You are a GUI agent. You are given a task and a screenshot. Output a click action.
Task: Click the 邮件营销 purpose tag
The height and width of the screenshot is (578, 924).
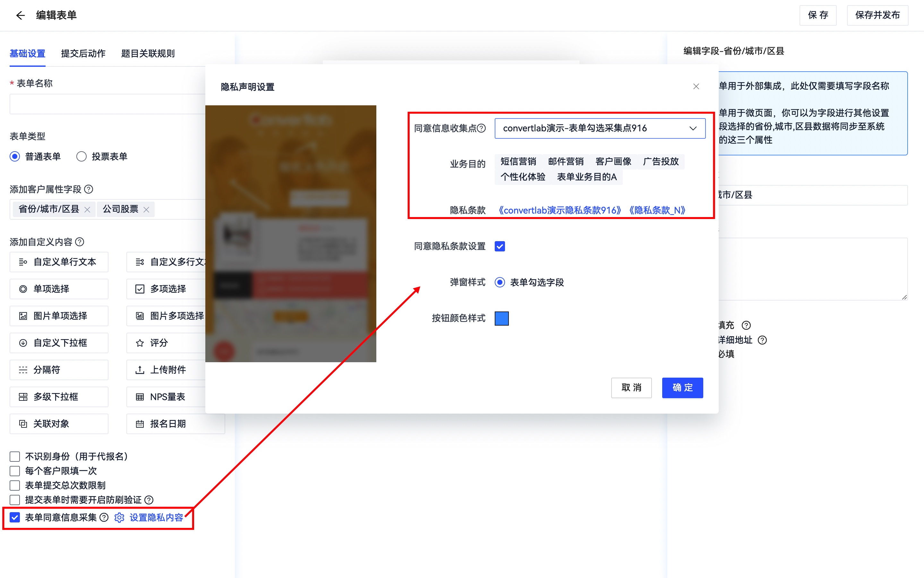tap(566, 162)
